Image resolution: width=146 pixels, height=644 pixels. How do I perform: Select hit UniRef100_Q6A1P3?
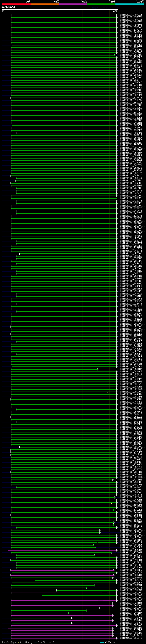pyautogui.click(x=131, y=540)
